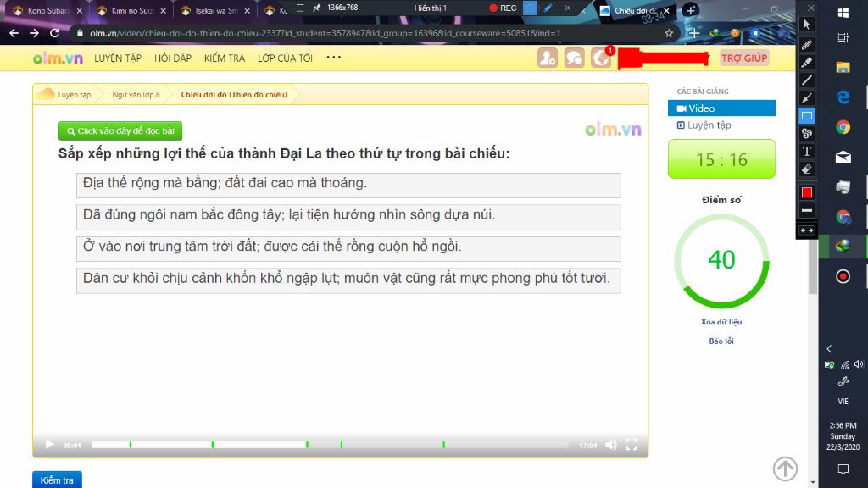Select the rectangle shape tool
Image resolution: width=868 pixels, height=488 pixels.
point(807,115)
